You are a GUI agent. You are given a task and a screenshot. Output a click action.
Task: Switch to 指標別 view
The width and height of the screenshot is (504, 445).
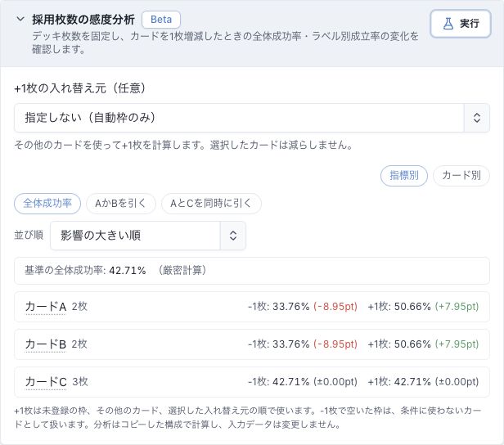point(404,175)
